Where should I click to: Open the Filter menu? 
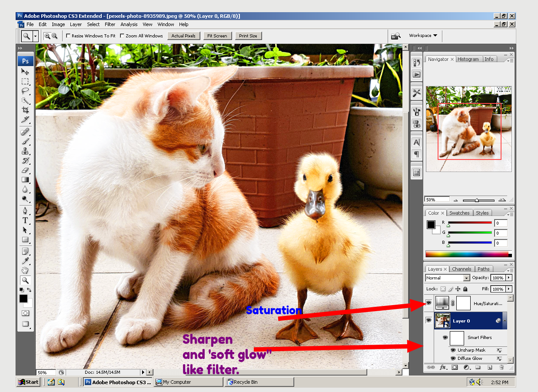(x=110, y=24)
